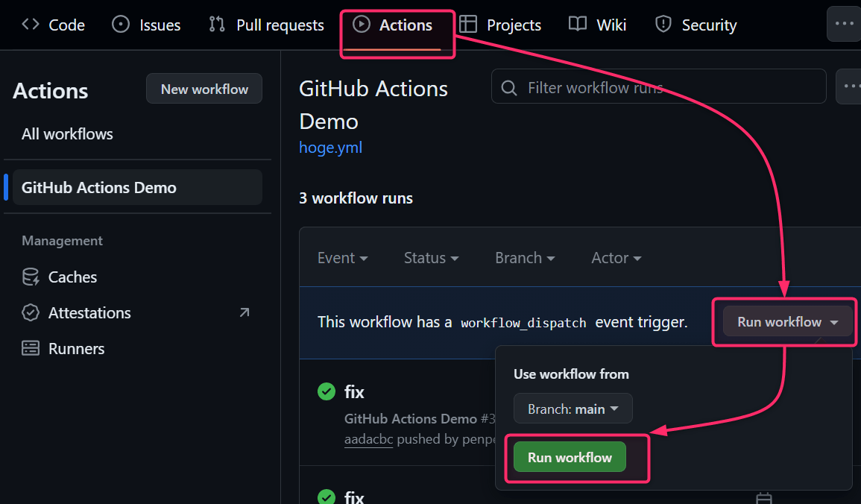Expand the Actor filter dropdown
The width and height of the screenshot is (861, 504).
(616, 258)
